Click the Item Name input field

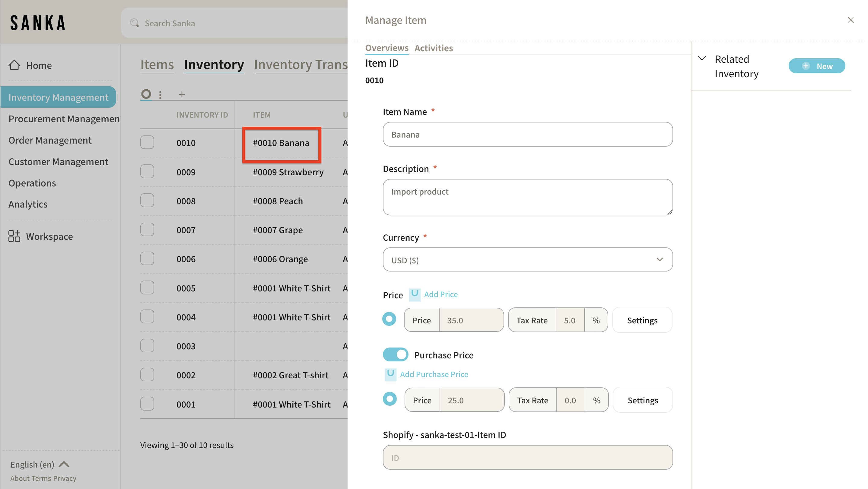click(x=527, y=135)
